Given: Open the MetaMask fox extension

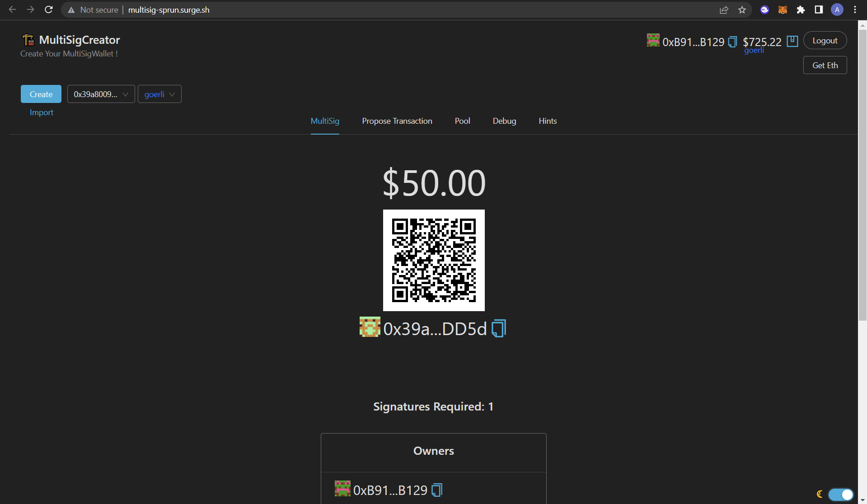Looking at the screenshot, I should pos(783,9).
